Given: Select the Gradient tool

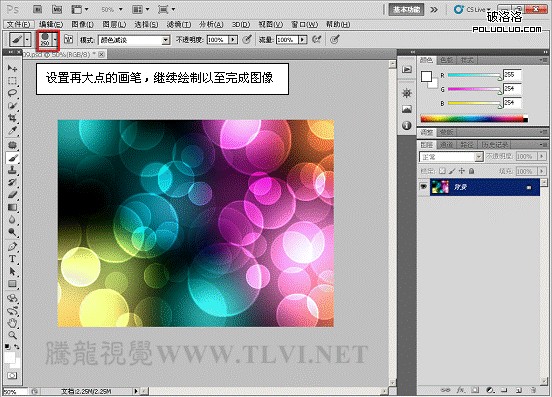Looking at the screenshot, I should click(12, 207).
